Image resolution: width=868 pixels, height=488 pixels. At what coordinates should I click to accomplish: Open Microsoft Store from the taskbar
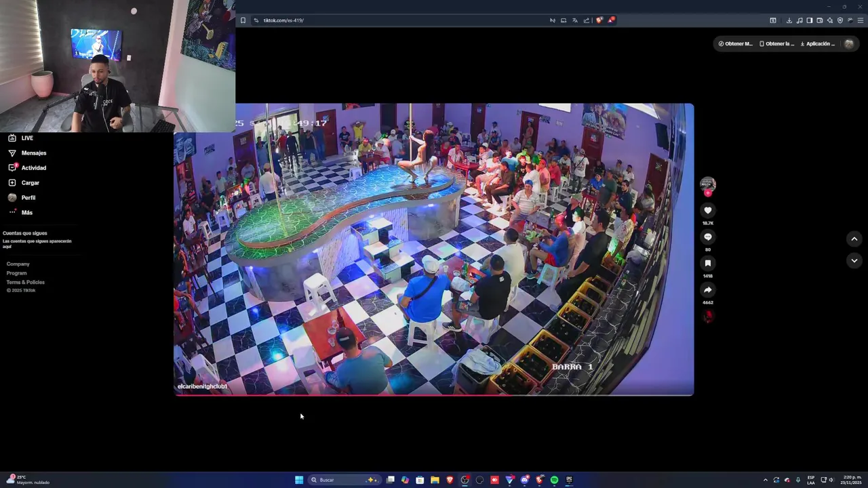[420, 480]
